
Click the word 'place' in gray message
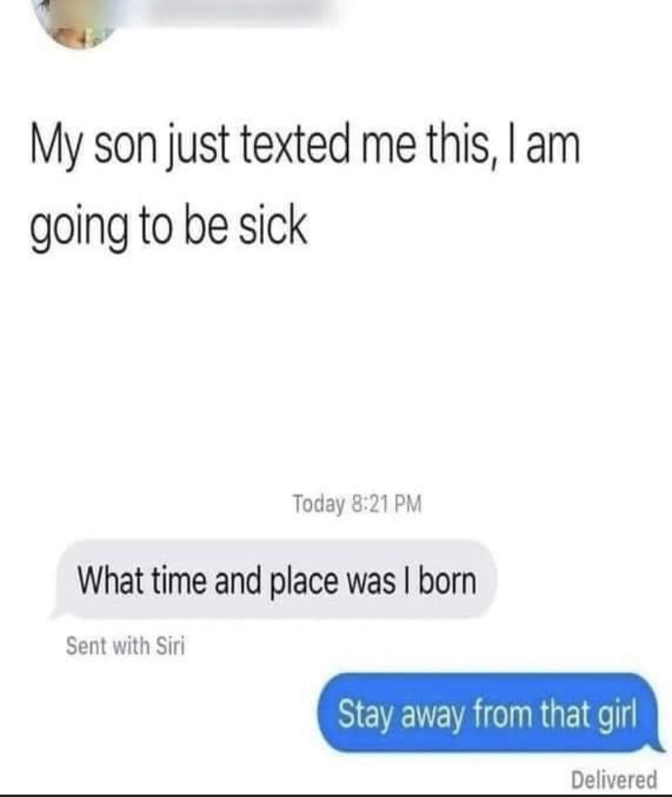click(304, 581)
